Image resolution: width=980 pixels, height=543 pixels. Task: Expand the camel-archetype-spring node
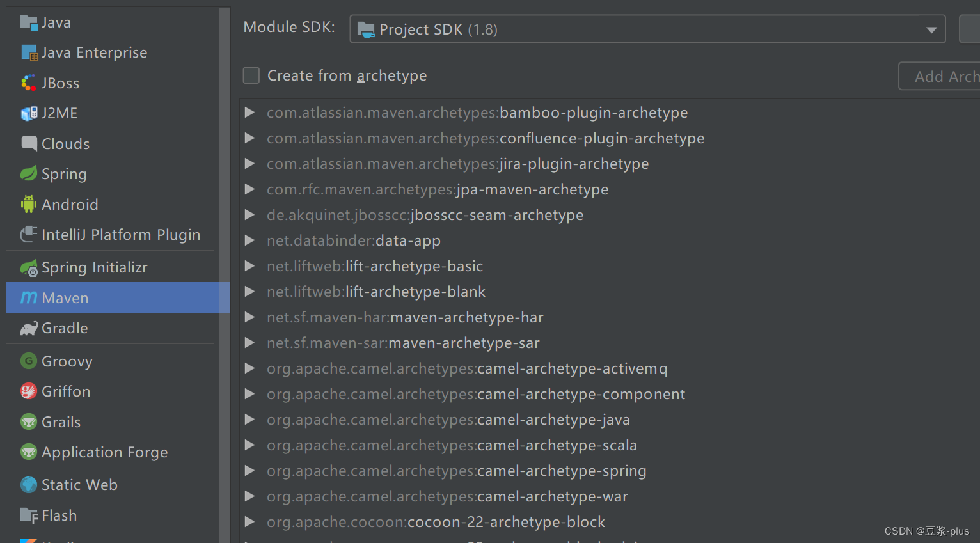click(x=250, y=471)
